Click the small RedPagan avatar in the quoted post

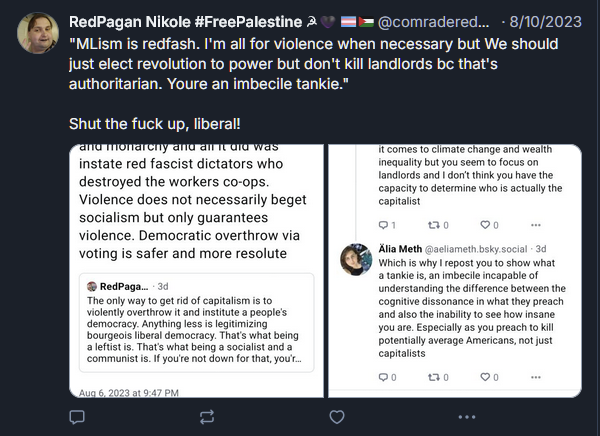[x=92, y=286]
